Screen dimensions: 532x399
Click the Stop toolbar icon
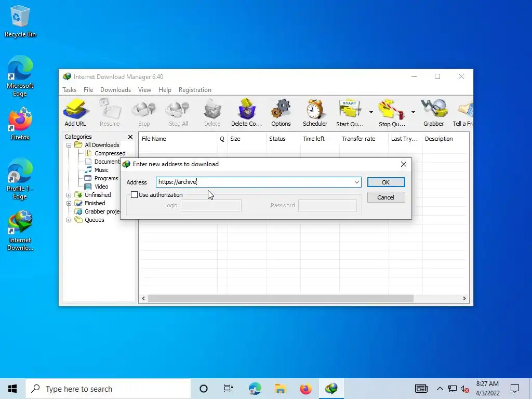[144, 113]
